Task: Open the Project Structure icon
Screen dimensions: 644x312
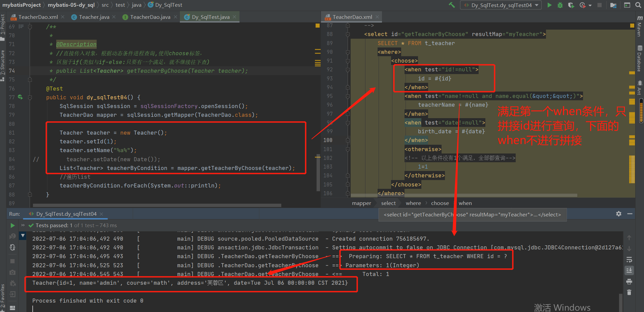Action: pyautogui.click(x=613, y=5)
